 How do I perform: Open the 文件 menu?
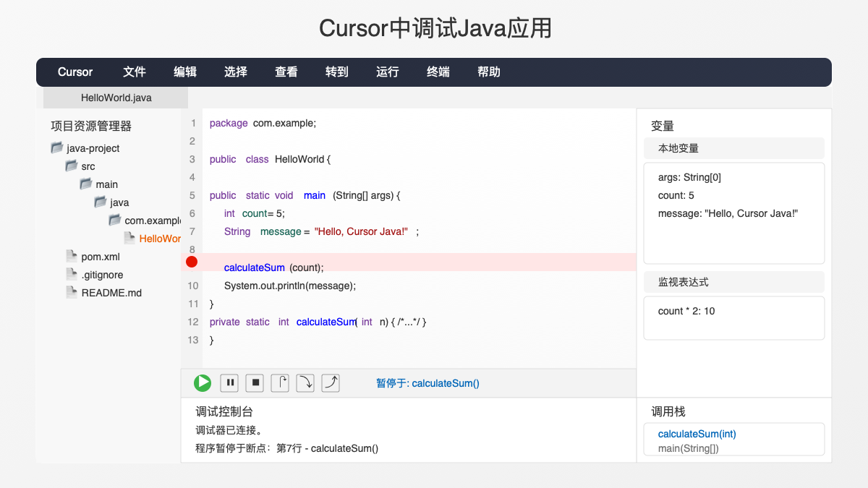click(x=135, y=72)
